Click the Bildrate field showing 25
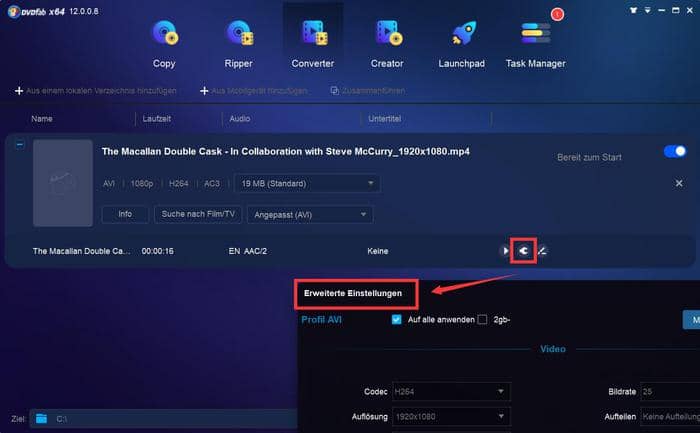Viewport: 700px width, 433px height. pyautogui.click(x=670, y=391)
